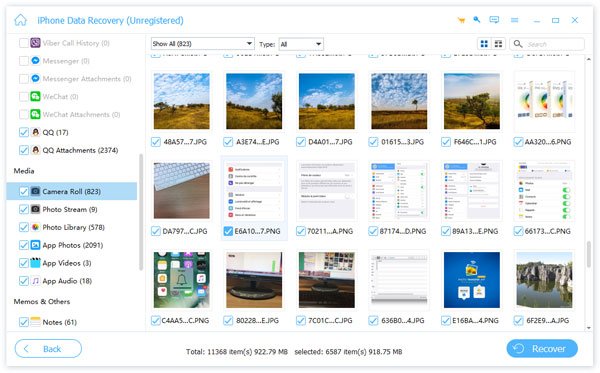Screen dimensions: 600x373
Task: Select the QQ Attachments icon
Action: [35, 150]
